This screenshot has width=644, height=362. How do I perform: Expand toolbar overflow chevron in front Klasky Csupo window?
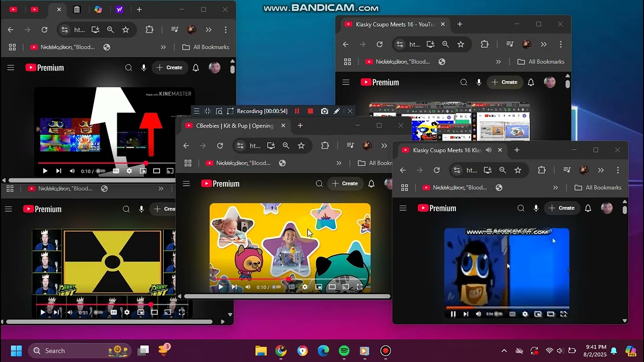(x=601, y=170)
